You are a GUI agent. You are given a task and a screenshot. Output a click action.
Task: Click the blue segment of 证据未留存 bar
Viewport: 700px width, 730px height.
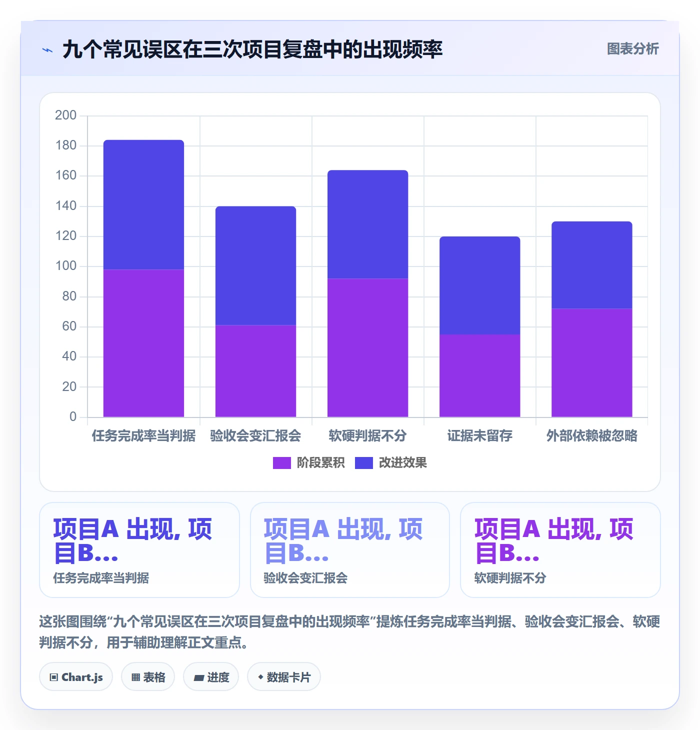tap(479, 285)
